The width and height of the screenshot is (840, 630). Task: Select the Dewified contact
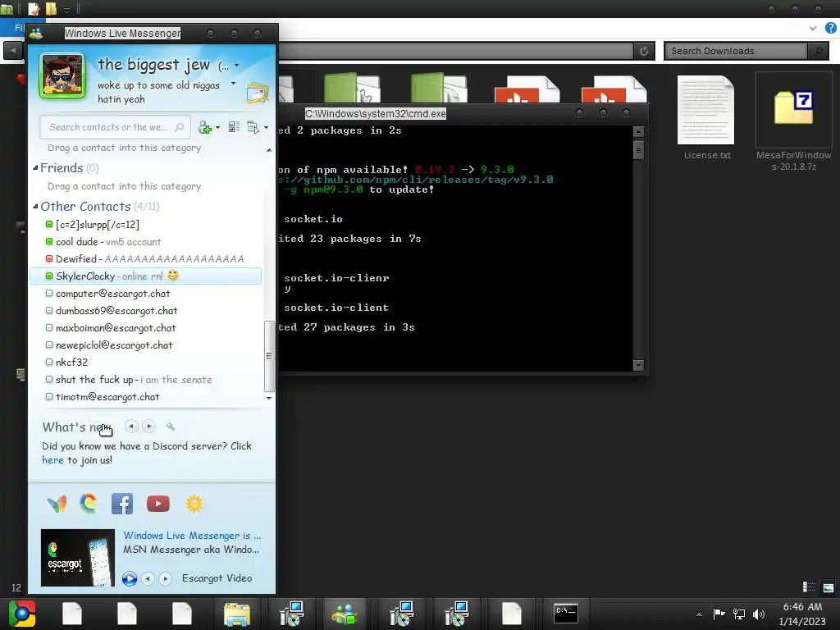[x=145, y=258]
